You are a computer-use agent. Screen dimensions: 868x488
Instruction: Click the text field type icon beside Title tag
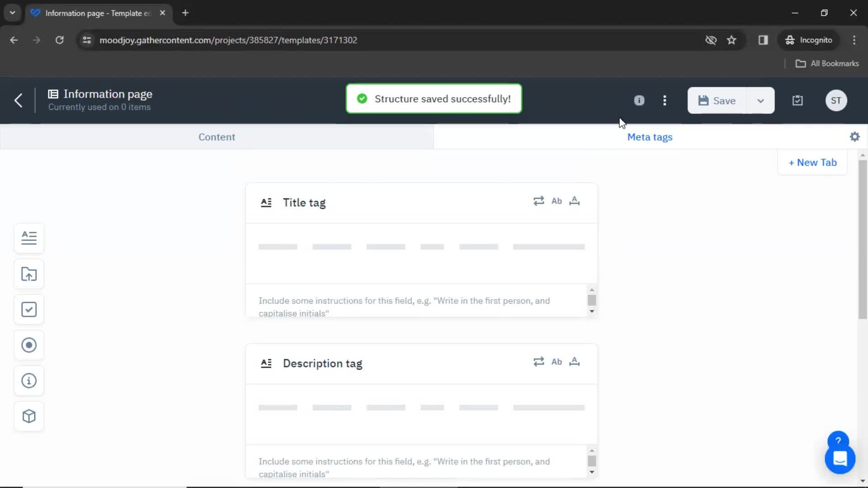click(266, 203)
